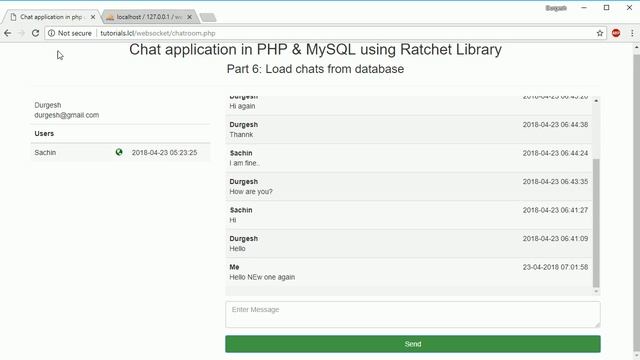Click the chat box scrollbar thumb
The image size is (640, 360).
pyautogui.click(x=596, y=223)
